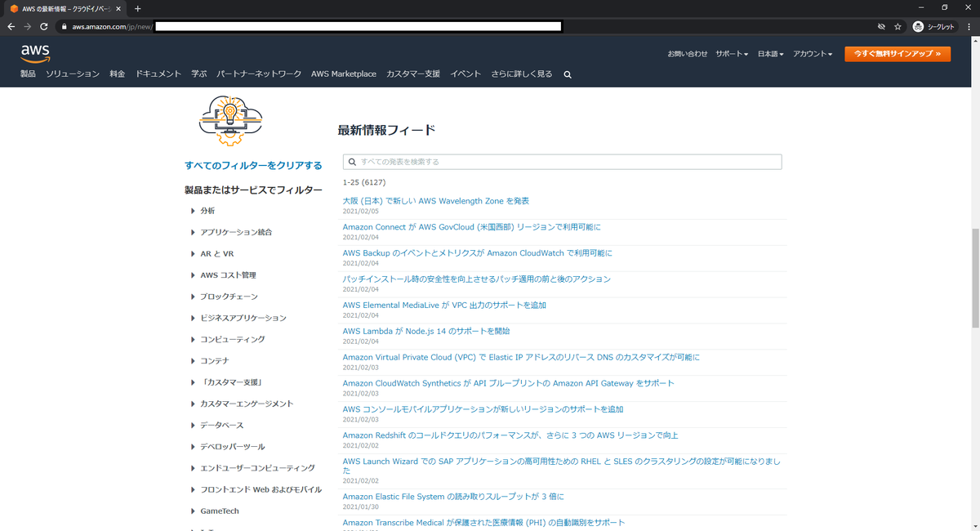
Task: Open the カスタマー支援 menu
Action: click(413, 74)
